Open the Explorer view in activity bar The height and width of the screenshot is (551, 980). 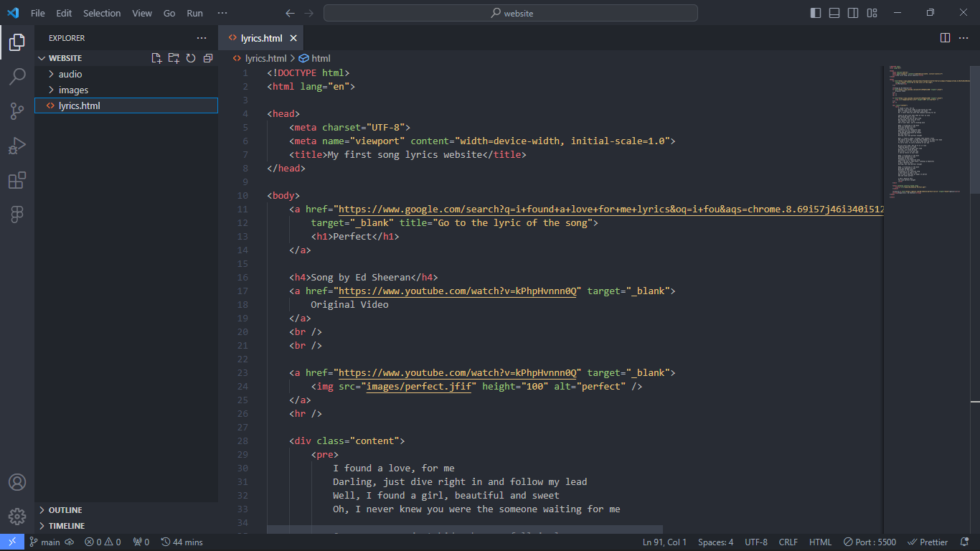pyautogui.click(x=17, y=42)
